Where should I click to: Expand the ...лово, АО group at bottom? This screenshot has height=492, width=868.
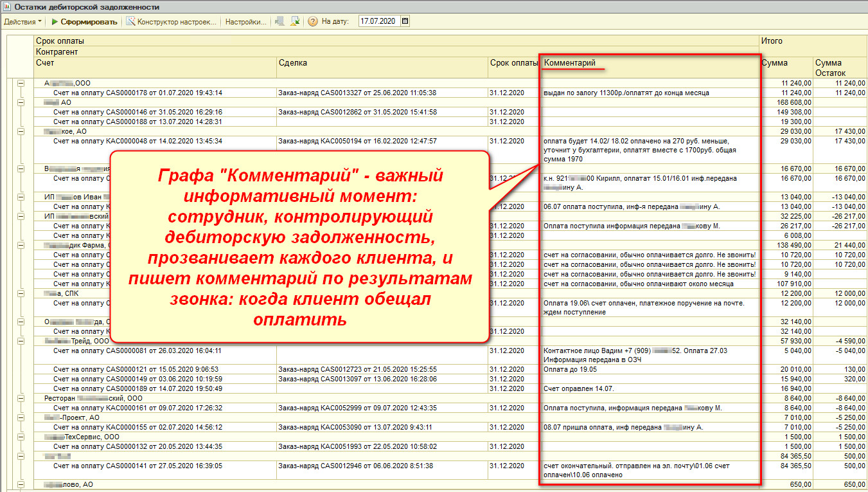point(21,484)
